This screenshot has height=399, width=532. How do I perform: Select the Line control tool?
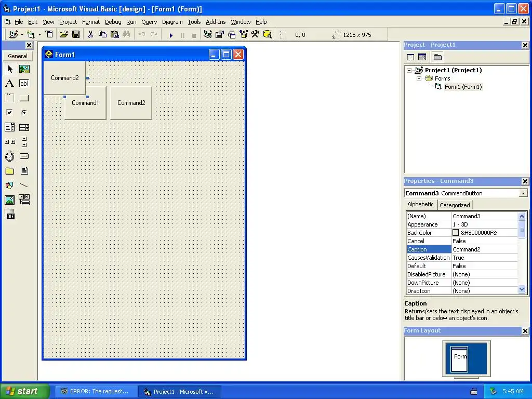(x=24, y=185)
